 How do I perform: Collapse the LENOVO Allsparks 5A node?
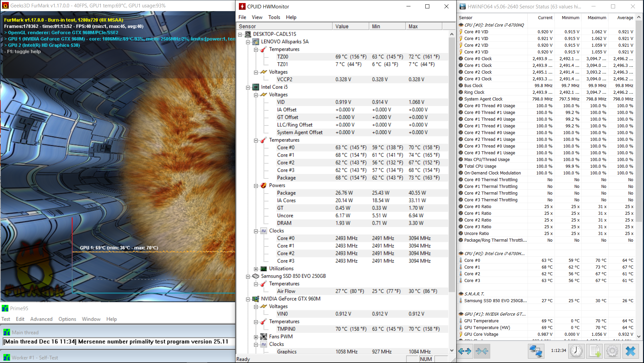click(x=248, y=42)
